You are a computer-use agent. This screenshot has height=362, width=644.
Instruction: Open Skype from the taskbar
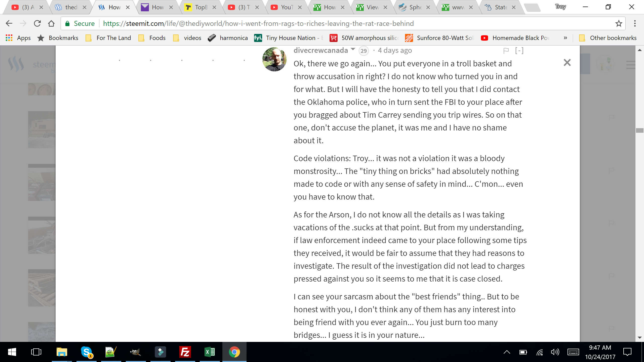[x=86, y=352]
